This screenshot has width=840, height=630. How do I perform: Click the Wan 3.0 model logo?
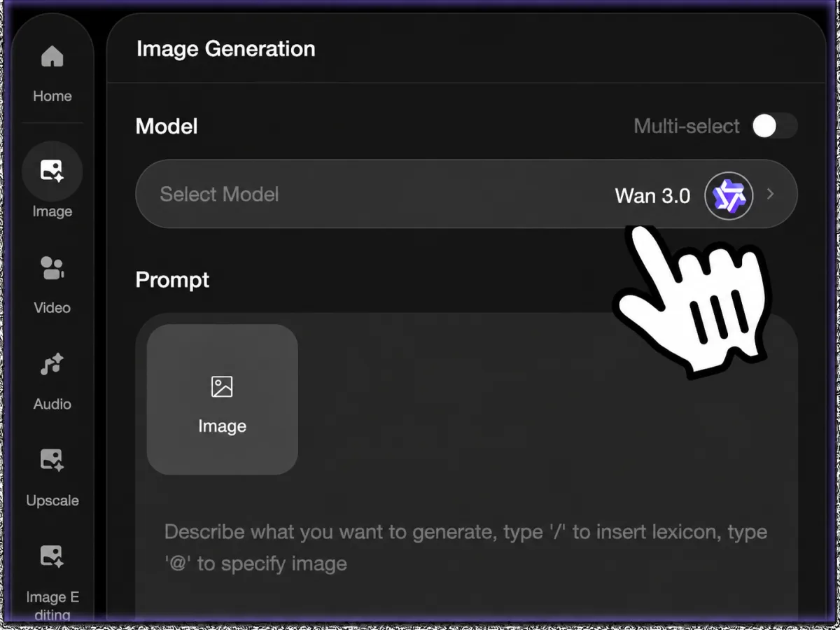tap(729, 195)
